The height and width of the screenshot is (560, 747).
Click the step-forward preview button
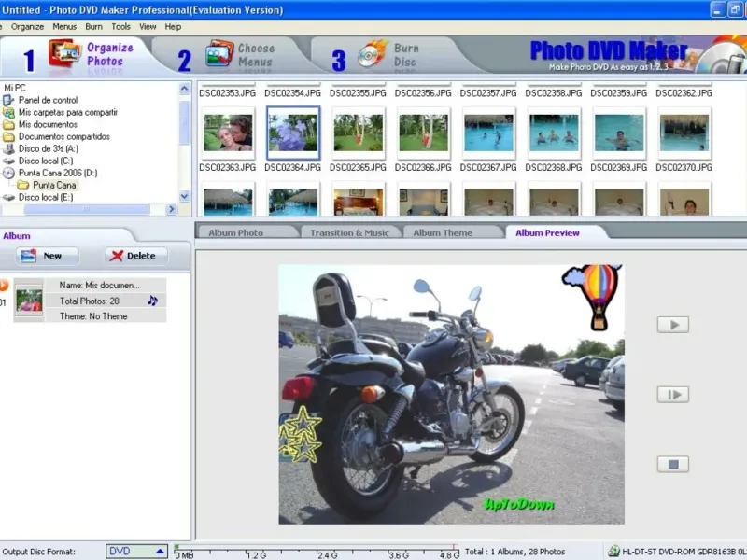pyautogui.click(x=672, y=395)
